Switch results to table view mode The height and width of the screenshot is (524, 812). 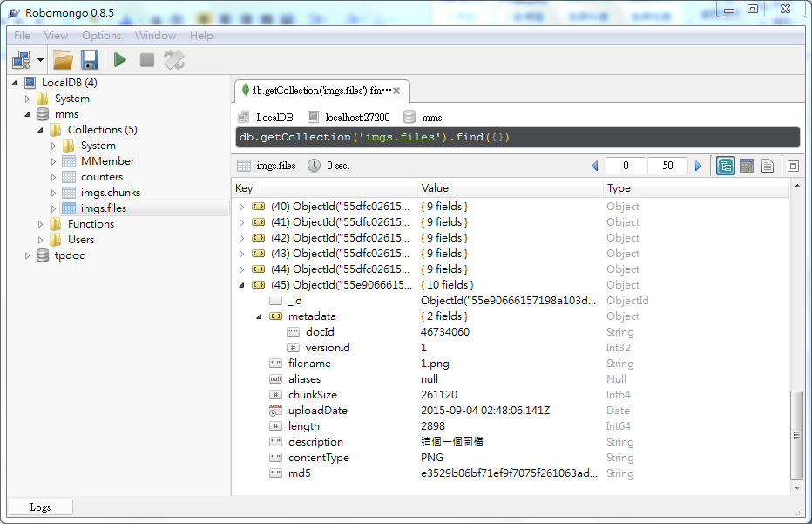tap(747, 165)
